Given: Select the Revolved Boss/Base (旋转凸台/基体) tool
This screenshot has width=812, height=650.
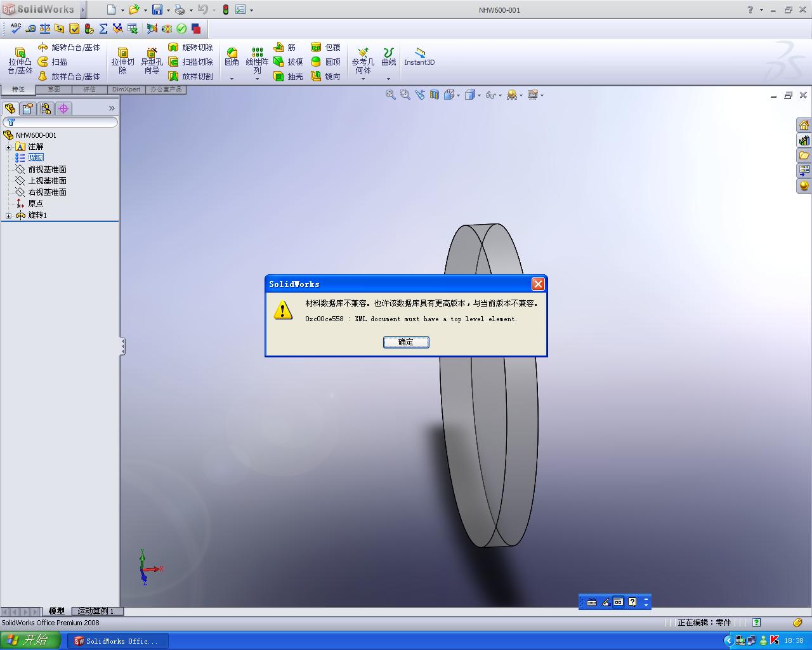Looking at the screenshot, I should point(69,48).
